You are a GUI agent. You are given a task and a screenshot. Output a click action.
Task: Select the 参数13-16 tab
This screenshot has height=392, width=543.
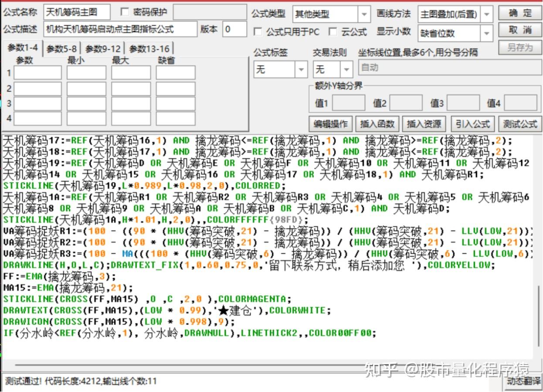point(149,49)
